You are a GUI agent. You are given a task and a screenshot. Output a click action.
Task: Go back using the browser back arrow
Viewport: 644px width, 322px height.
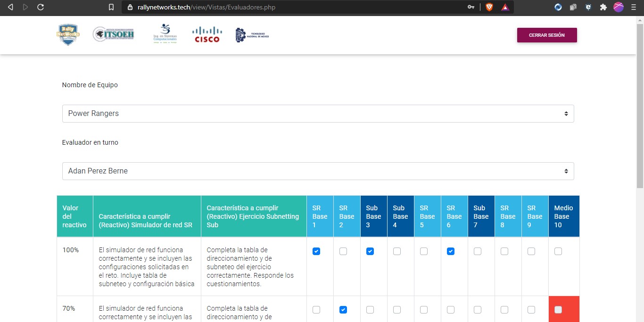pyautogui.click(x=10, y=7)
